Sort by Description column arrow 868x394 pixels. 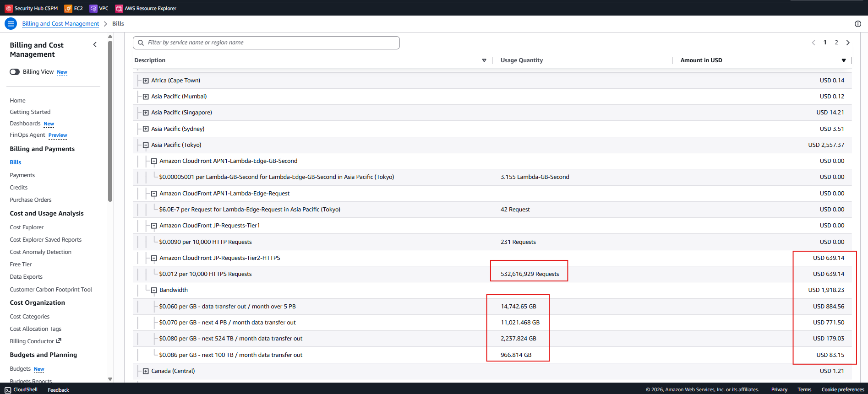[x=484, y=60]
